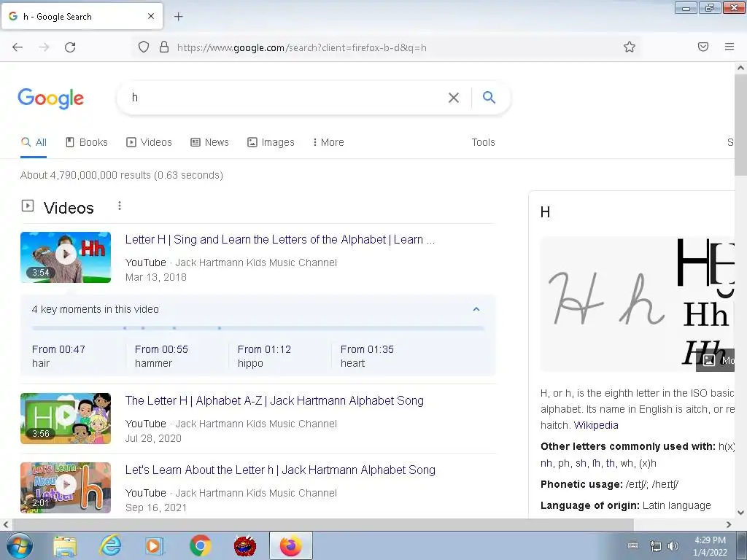Close the 'h - Google Search' tab
This screenshot has height=560, width=747.
pos(150,16)
